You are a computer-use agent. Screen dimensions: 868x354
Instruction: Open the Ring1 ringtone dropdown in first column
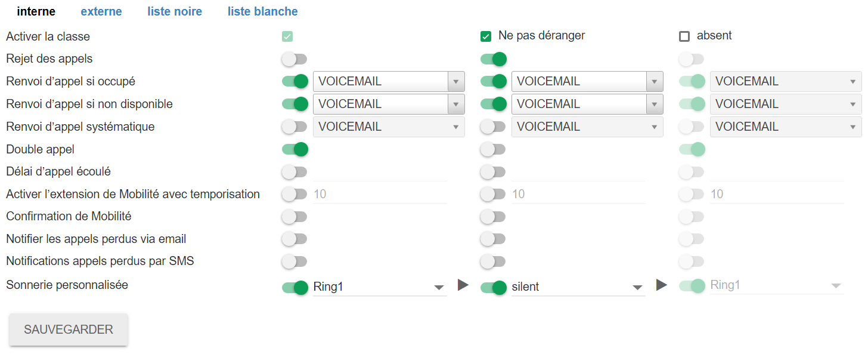tap(380, 287)
